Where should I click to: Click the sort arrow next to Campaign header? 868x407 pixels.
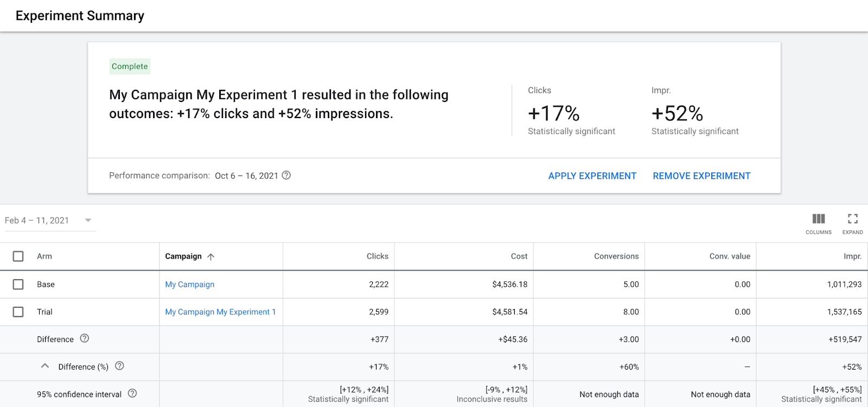point(211,257)
